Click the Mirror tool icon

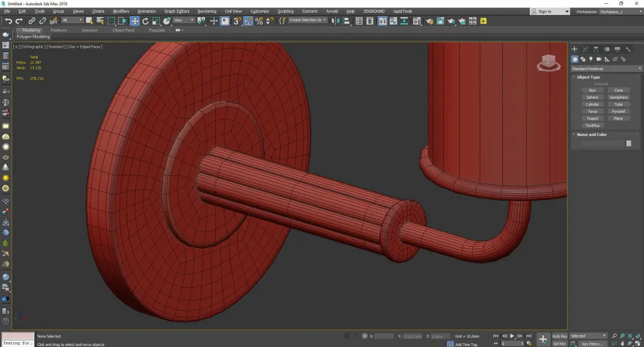pos(335,21)
